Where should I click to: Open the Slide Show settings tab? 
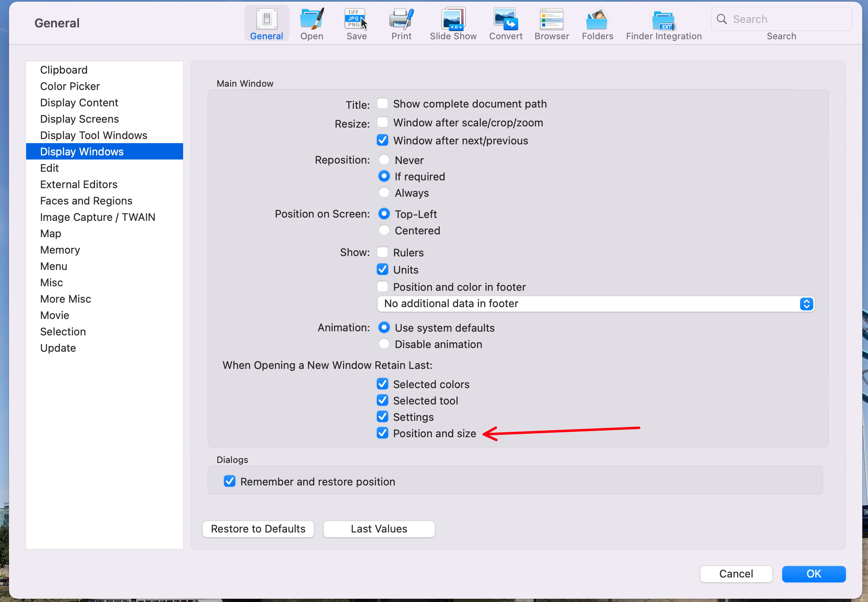pos(454,23)
